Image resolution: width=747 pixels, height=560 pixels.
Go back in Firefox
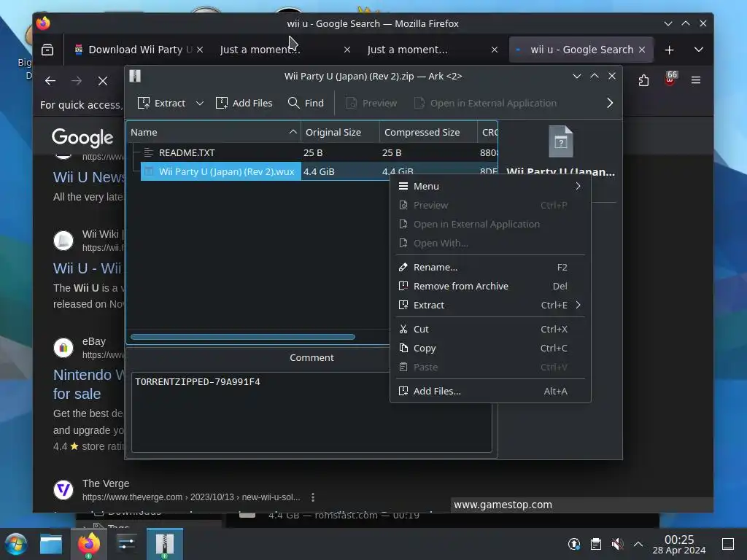point(50,81)
